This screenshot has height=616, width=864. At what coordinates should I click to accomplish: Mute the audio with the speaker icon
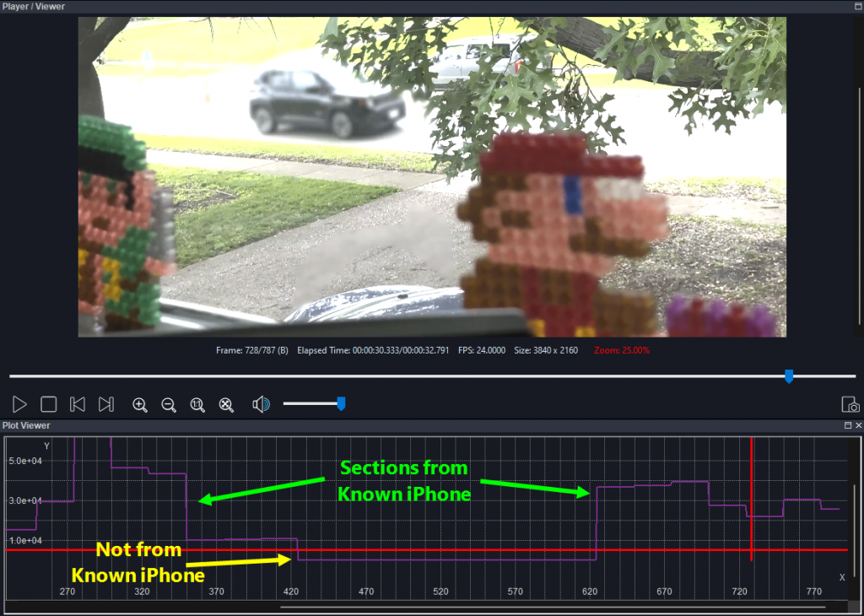261,405
